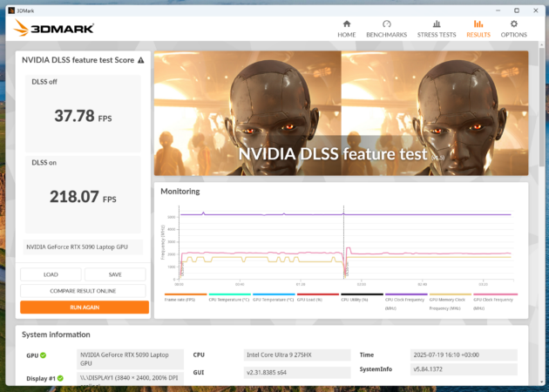Toggle Frame rate (FPS) legend line
This screenshot has width=549, height=392.
(x=186, y=297)
